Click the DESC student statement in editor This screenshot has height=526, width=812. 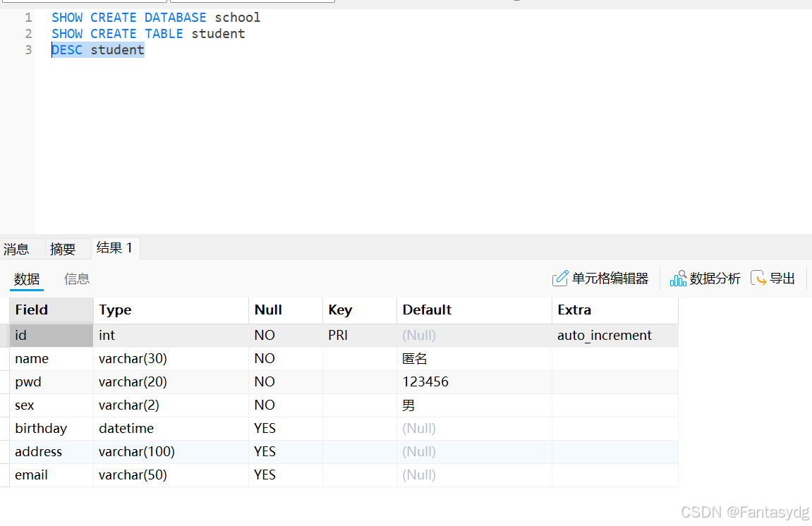(97, 50)
